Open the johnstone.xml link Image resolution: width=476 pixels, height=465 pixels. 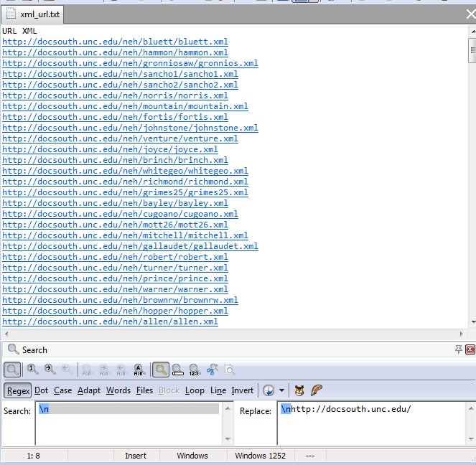tap(130, 128)
